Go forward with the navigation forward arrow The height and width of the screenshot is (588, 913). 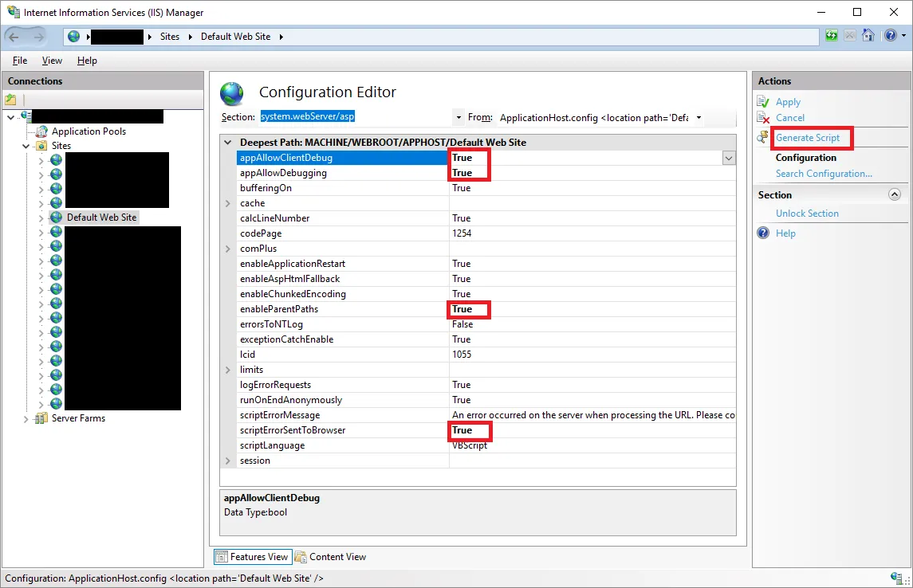coord(38,37)
